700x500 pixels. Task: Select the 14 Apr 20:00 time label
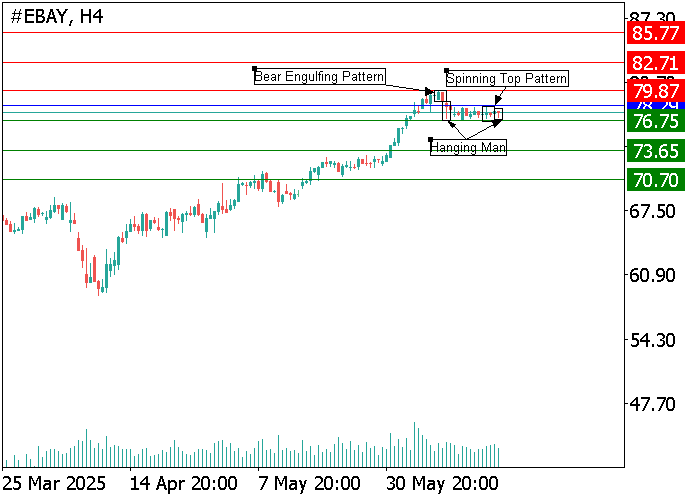point(184,484)
